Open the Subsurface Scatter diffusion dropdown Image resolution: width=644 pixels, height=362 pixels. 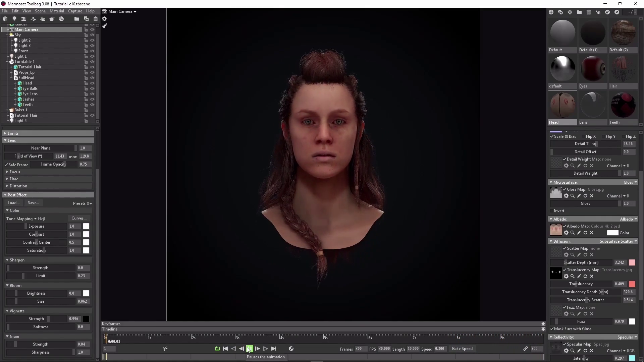618,241
